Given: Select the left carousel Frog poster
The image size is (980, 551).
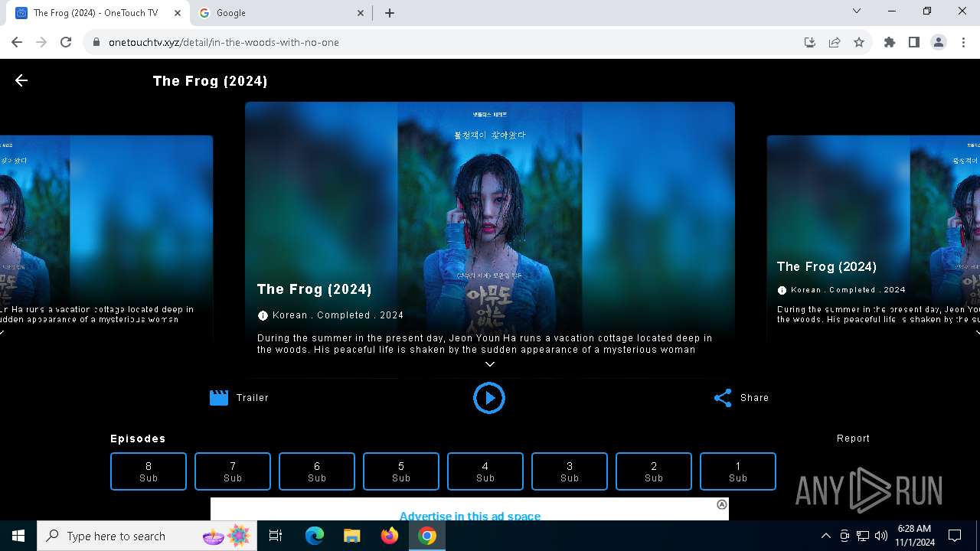Looking at the screenshot, I should [106, 237].
